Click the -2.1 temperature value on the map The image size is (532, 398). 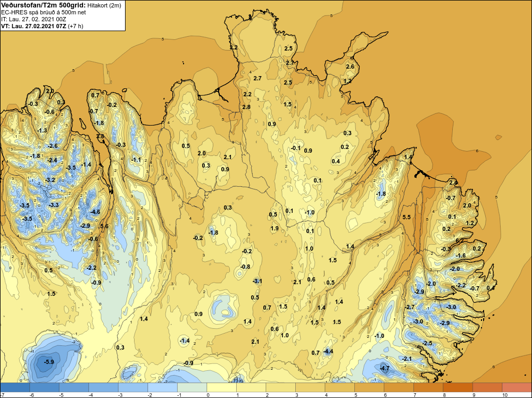pos(407,359)
